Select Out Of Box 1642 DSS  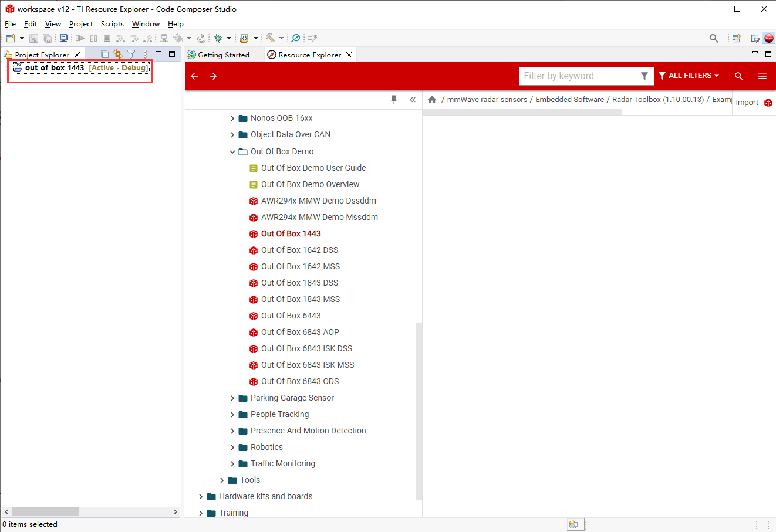299,250
